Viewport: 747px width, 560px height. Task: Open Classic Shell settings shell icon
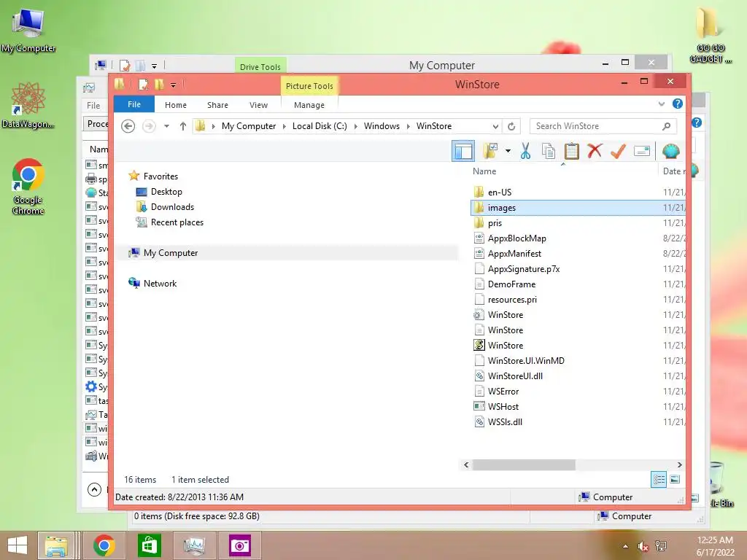671,151
